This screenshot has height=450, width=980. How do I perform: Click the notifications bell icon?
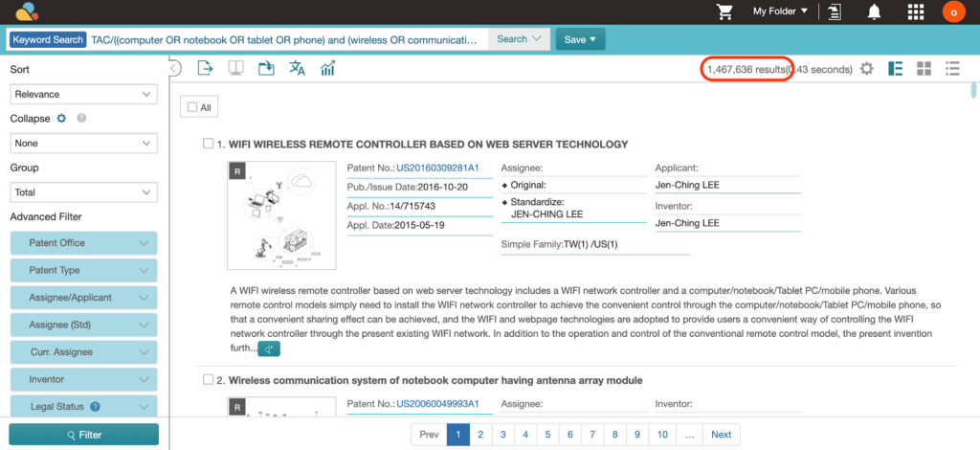(x=874, y=11)
